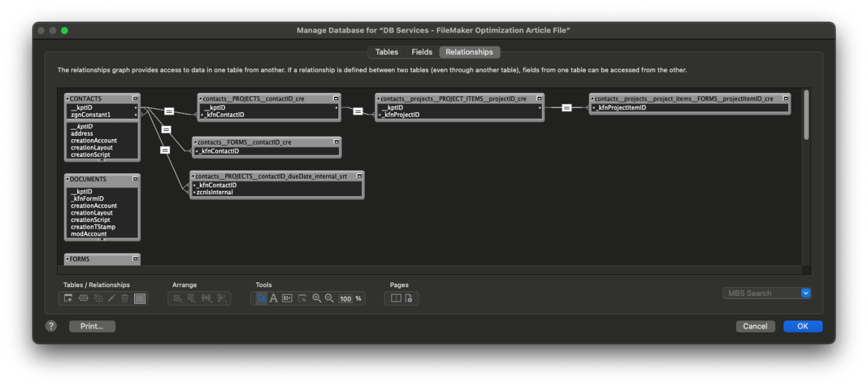Collapse contacts__PROJECTS__contactID_dueDate_internal_srt table box

pyautogui.click(x=359, y=176)
